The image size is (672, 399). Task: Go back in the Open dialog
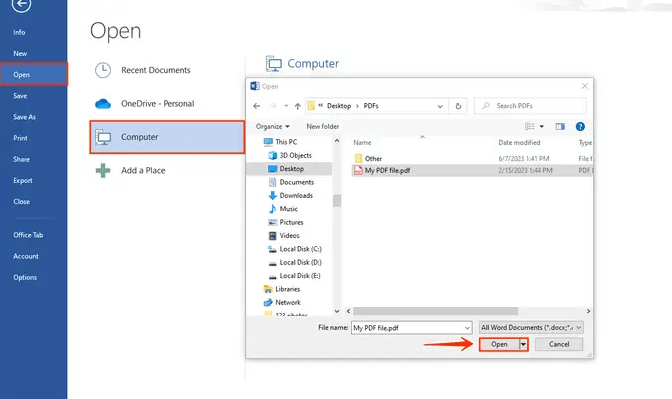click(257, 106)
